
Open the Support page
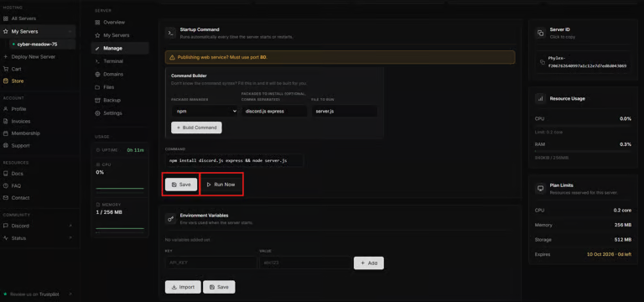(20, 146)
